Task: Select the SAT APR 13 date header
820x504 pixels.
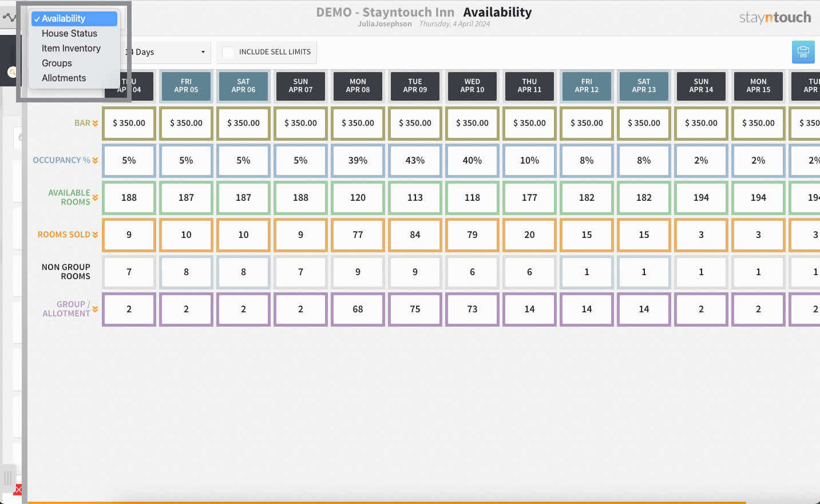Action: point(644,86)
